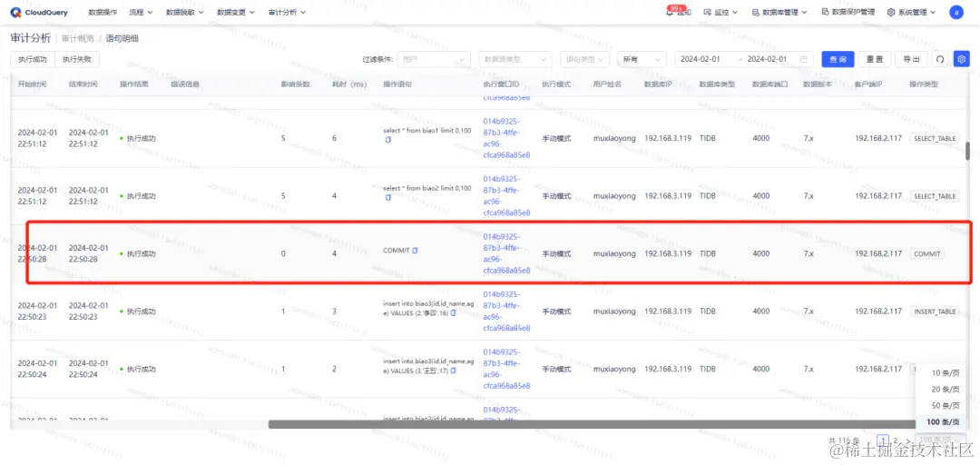Click the COMMIT statement text
980x465 pixels.
(x=397, y=251)
